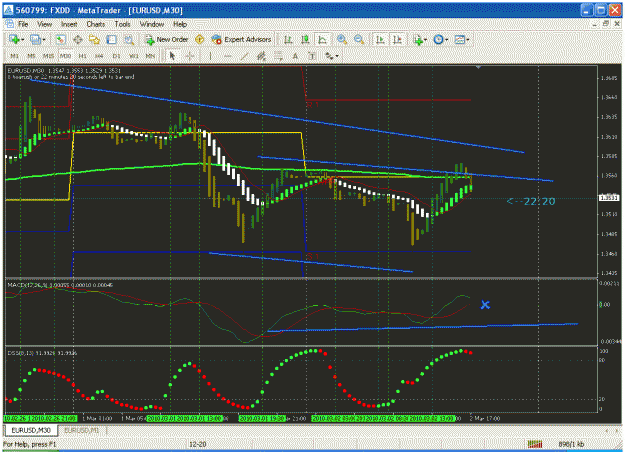Select the Vertical Line drawing tool
Screen dimensions: 625x452
[210, 56]
